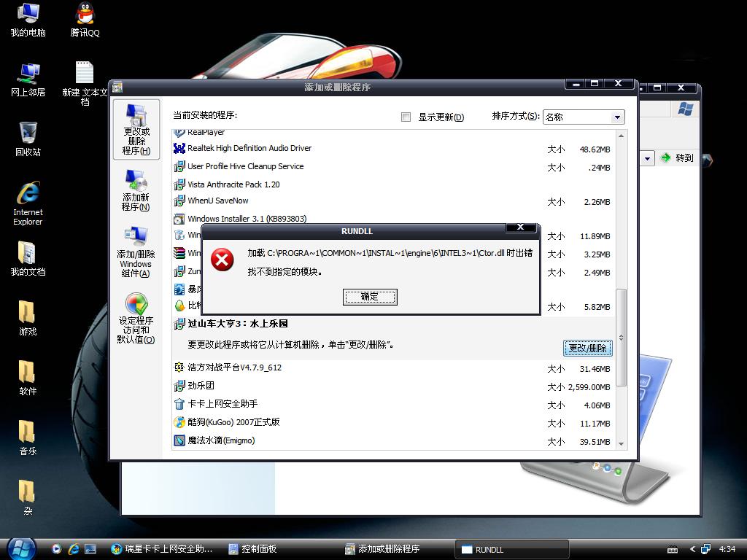The image size is (747, 560).
Task: Click the 魔法水滴(Emigmo) program icon
Action: [179, 441]
